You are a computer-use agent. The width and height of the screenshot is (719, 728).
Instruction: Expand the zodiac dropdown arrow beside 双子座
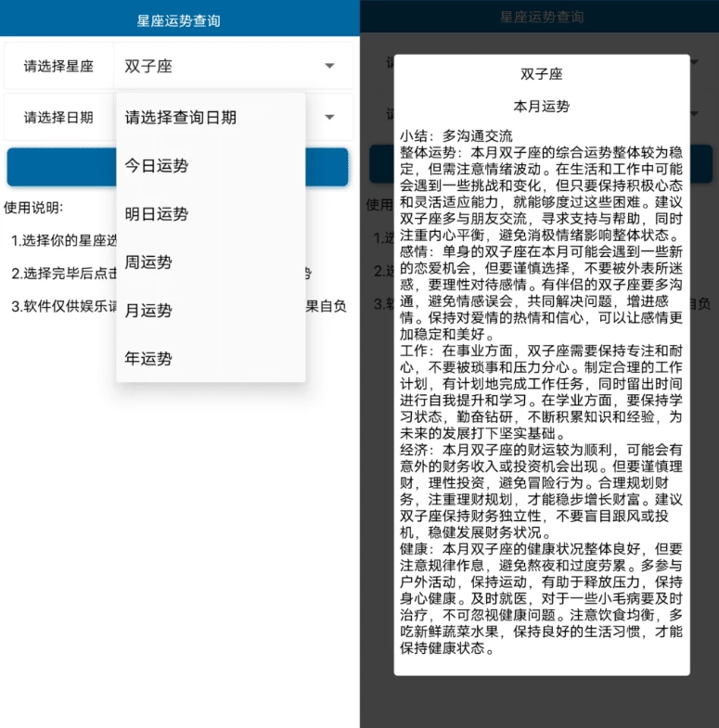pos(329,66)
